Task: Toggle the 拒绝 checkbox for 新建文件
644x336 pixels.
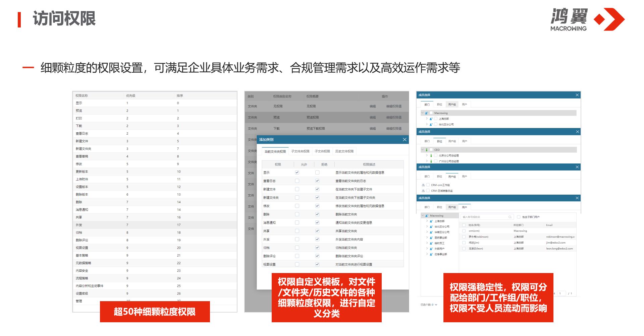Action: [x=317, y=189]
